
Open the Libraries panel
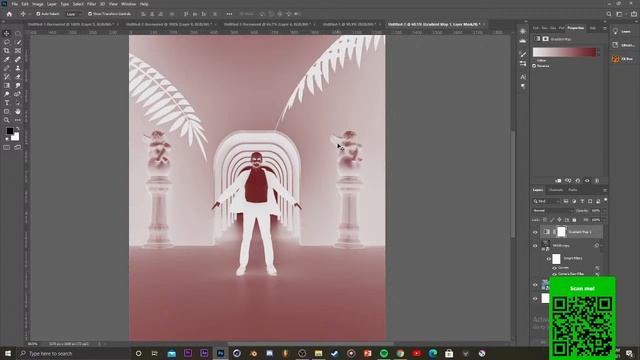[x=623, y=45]
